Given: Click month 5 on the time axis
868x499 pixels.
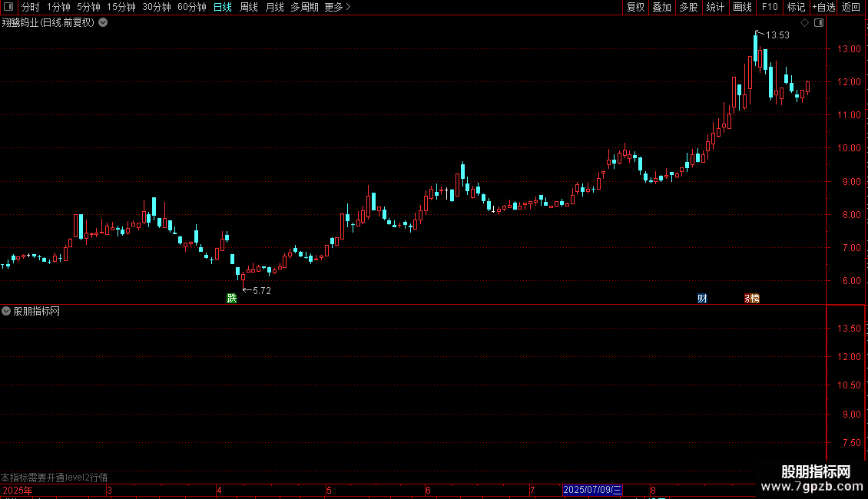Looking at the screenshot, I should coord(329,491).
